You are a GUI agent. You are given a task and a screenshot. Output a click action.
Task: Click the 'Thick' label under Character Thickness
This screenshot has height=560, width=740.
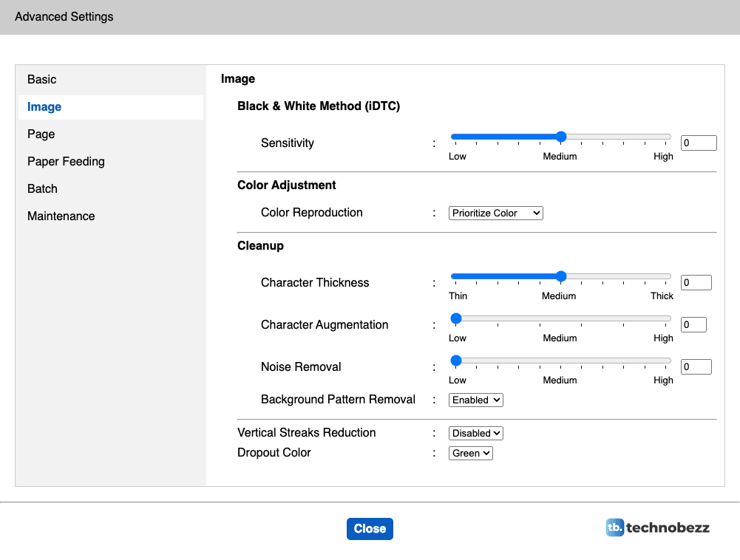(662, 296)
